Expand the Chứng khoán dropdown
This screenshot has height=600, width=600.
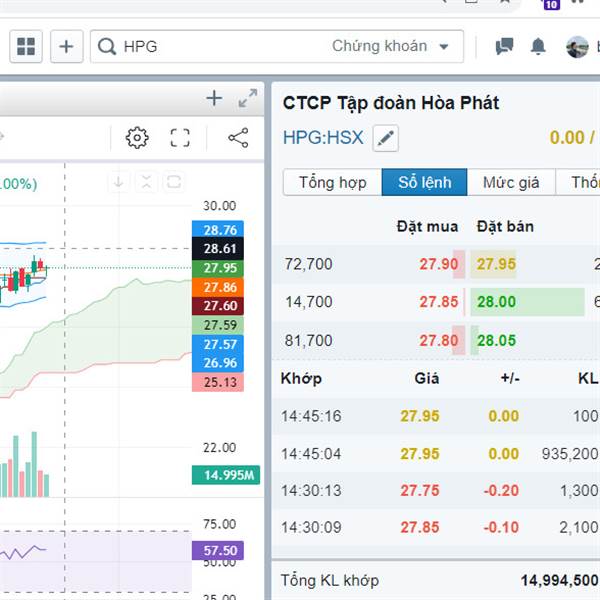point(390,46)
